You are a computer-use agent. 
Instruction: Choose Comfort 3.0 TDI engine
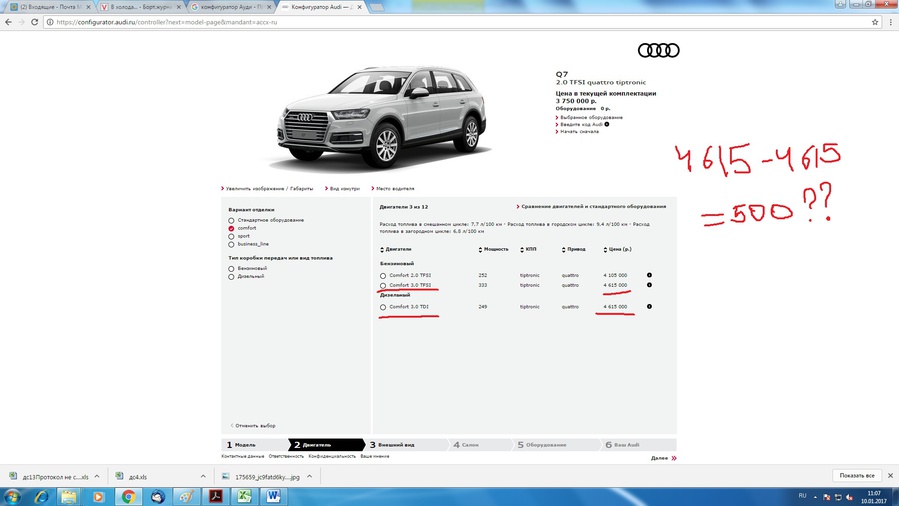click(383, 307)
